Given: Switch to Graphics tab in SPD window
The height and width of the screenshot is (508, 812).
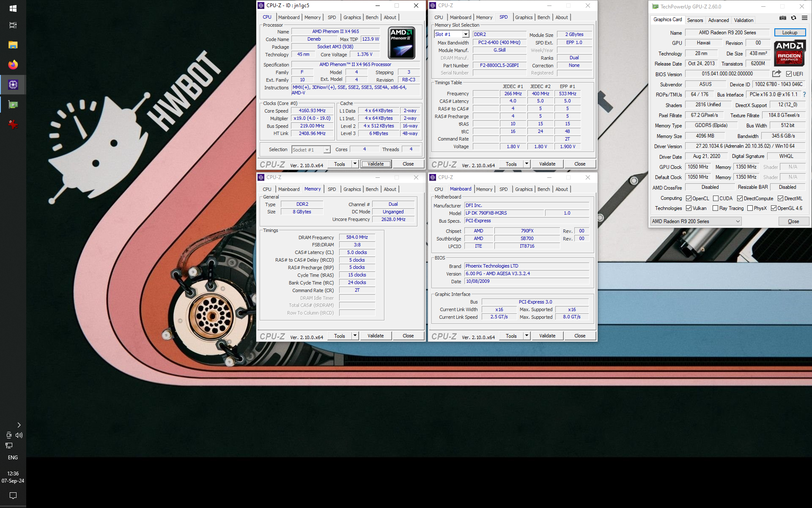Looking at the screenshot, I should tap(524, 17).
